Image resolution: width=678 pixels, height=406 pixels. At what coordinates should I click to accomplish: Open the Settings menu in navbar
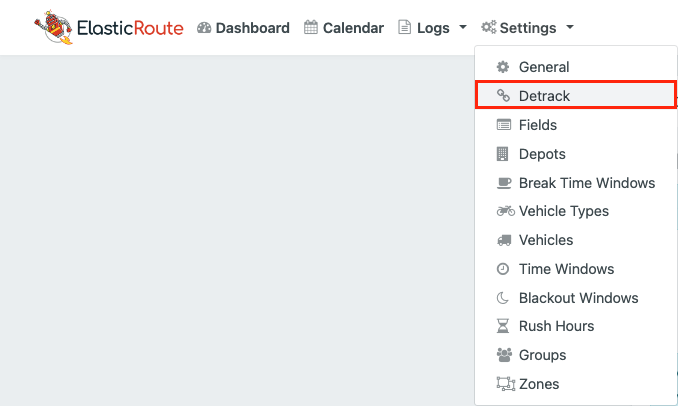pyautogui.click(x=528, y=28)
